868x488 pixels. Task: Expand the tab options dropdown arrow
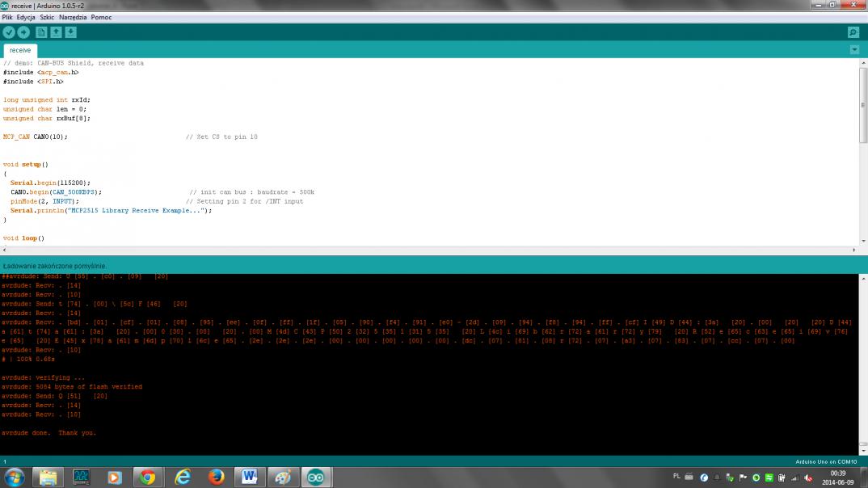click(854, 50)
